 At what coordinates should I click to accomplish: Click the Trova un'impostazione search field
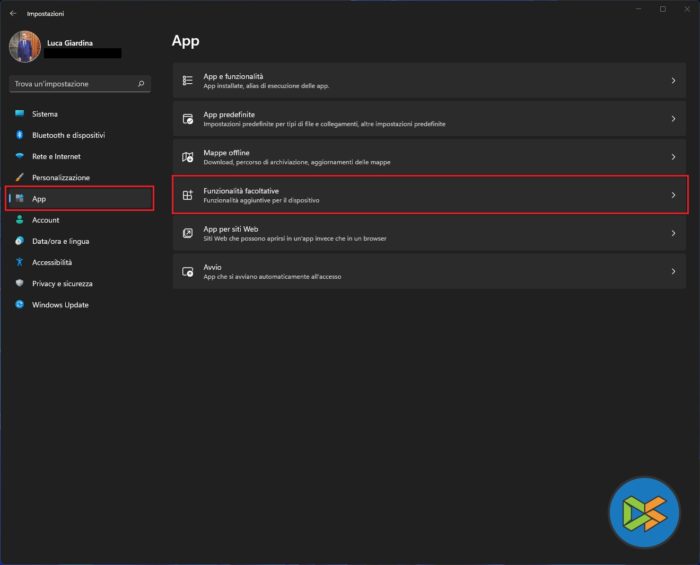(x=70, y=84)
